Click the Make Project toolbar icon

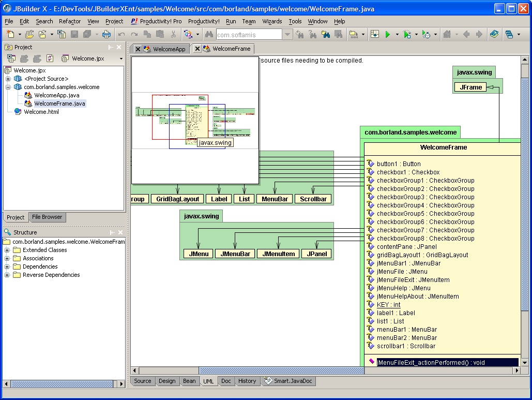354,34
